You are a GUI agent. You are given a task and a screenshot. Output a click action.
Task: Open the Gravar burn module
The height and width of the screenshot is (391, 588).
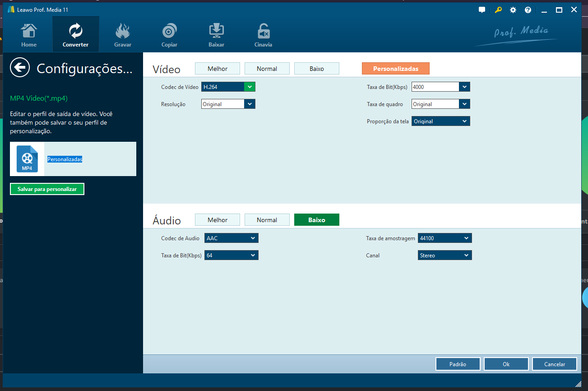coord(123,35)
